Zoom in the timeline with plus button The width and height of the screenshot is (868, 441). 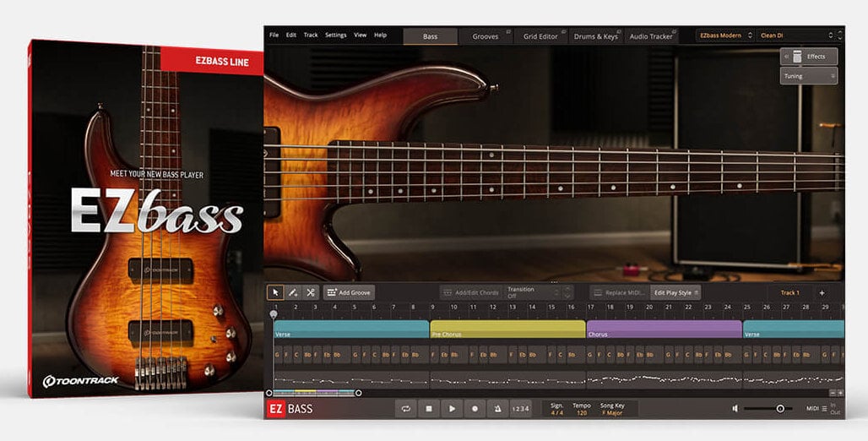point(840,393)
